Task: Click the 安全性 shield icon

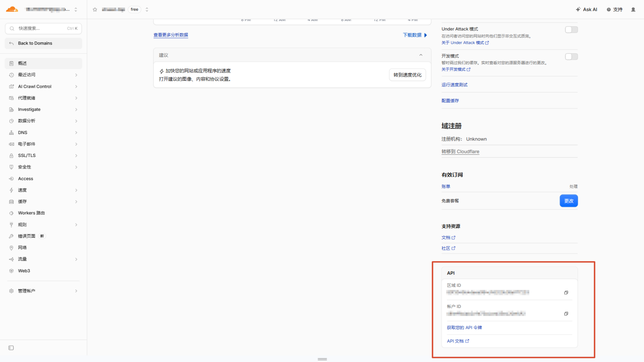Action: click(11, 167)
